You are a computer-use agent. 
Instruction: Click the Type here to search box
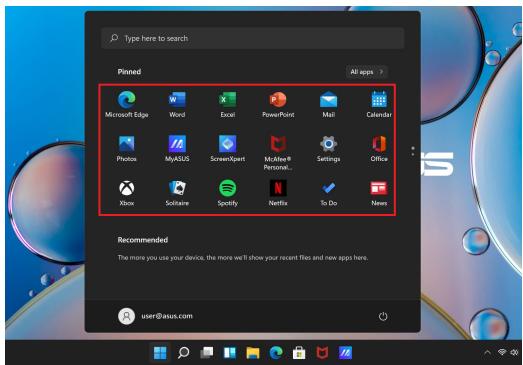point(253,38)
